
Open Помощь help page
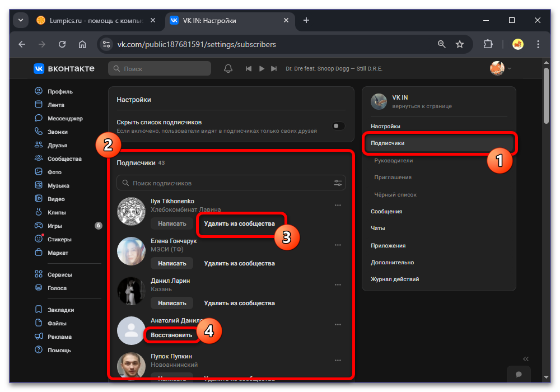53,350
